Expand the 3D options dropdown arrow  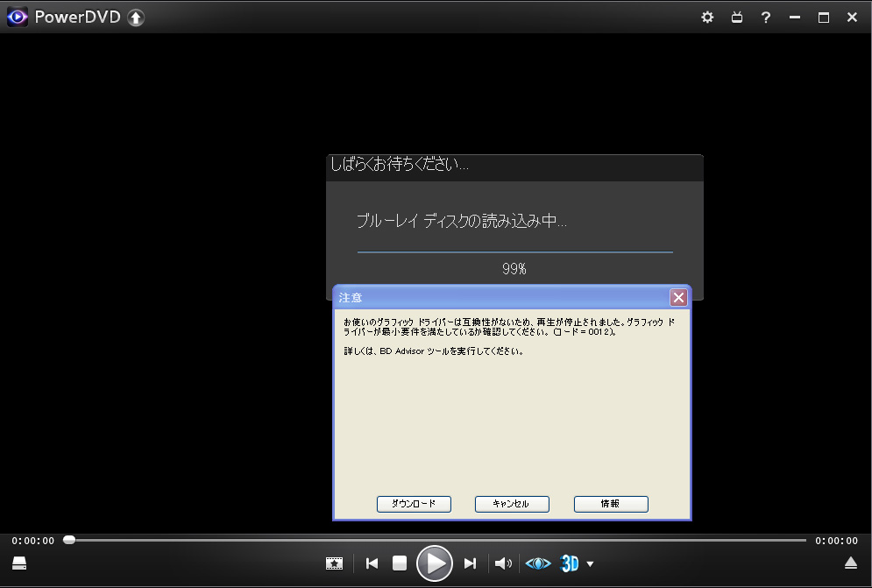pyautogui.click(x=590, y=564)
